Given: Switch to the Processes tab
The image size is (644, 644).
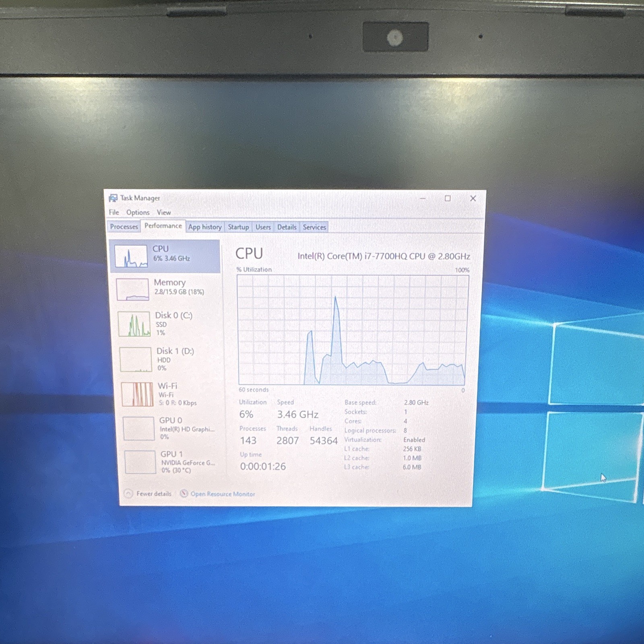Looking at the screenshot, I should click(x=124, y=227).
